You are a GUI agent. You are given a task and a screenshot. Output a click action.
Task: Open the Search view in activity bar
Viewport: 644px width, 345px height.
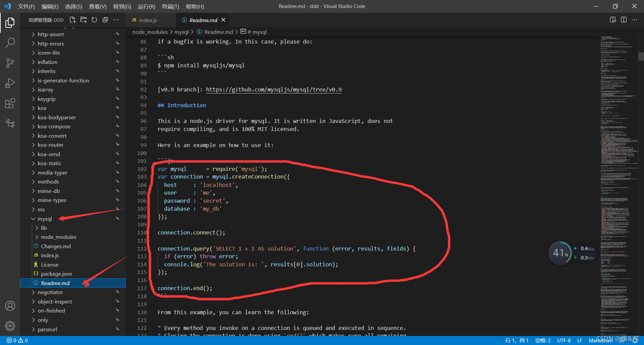(x=10, y=43)
